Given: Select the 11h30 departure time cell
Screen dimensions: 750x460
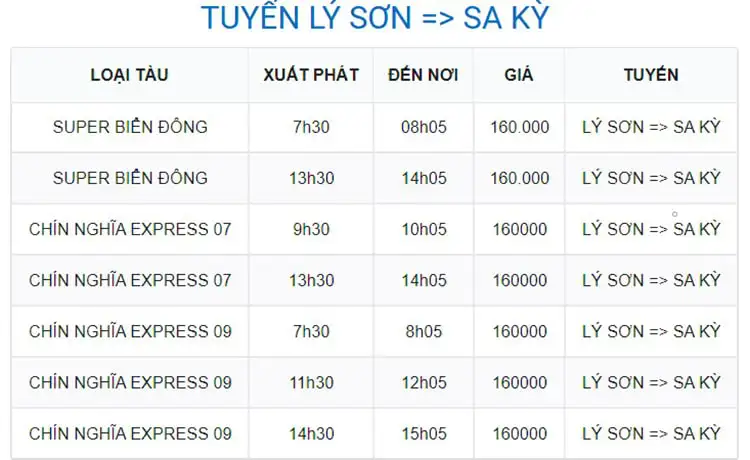Looking at the screenshot, I should (311, 383).
